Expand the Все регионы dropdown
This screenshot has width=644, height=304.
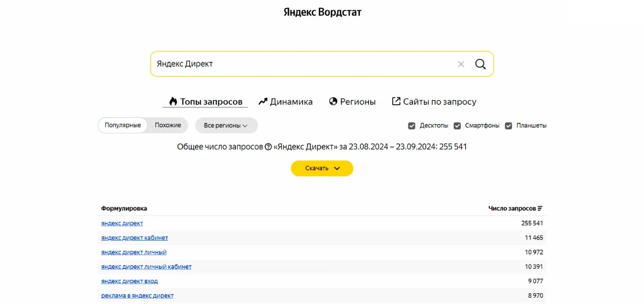(226, 125)
